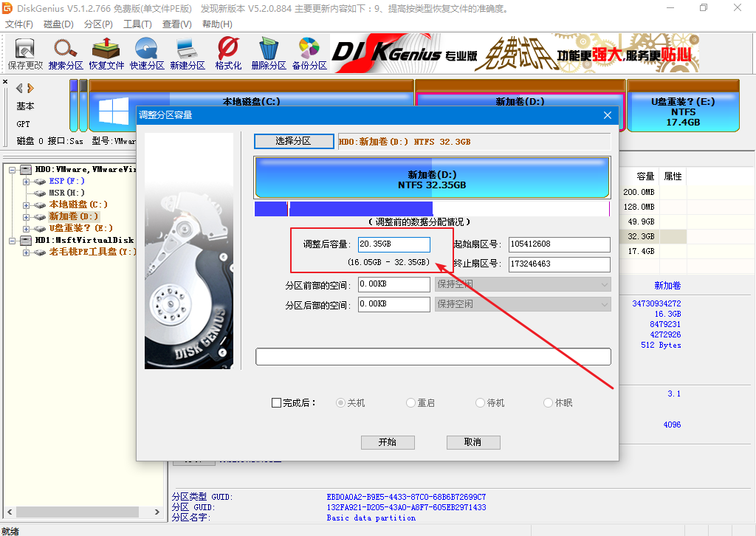The image size is (756, 536).
Task: Expand the 新加卷 (D:) tree node
Action: coord(26,217)
